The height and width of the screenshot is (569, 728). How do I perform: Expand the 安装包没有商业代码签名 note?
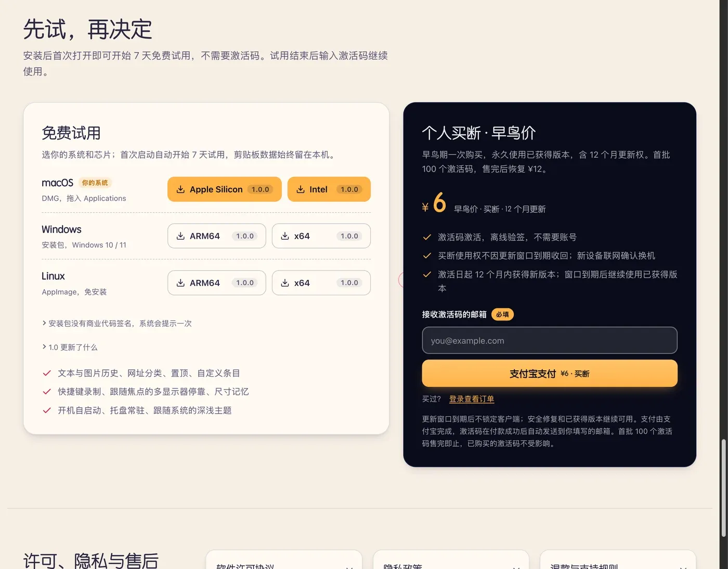117,324
